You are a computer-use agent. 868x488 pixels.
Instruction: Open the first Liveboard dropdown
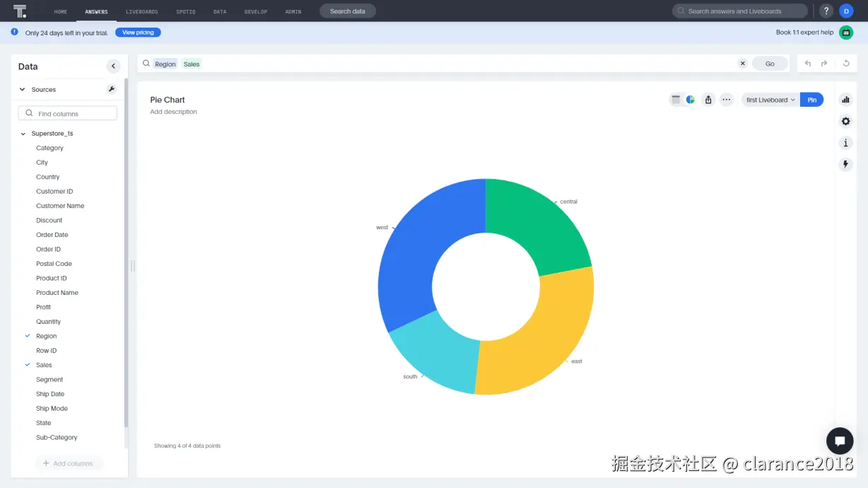pos(769,100)
